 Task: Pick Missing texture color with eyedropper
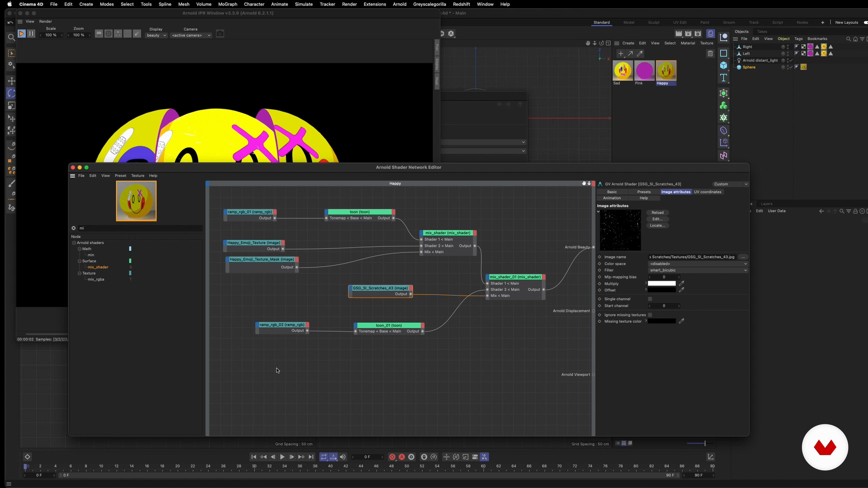point(682,321)
